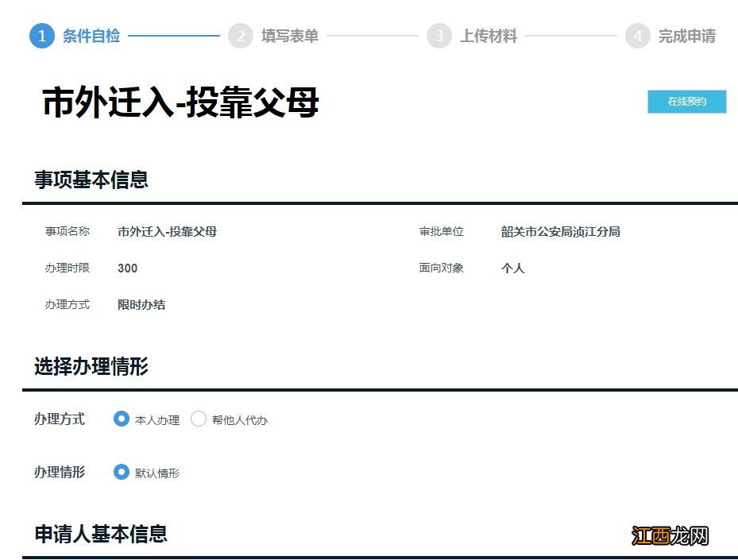Image resolution: width=738 pixels, height=560 pixels.
Task: Click the '上传材料' step text
Action: 488,35
